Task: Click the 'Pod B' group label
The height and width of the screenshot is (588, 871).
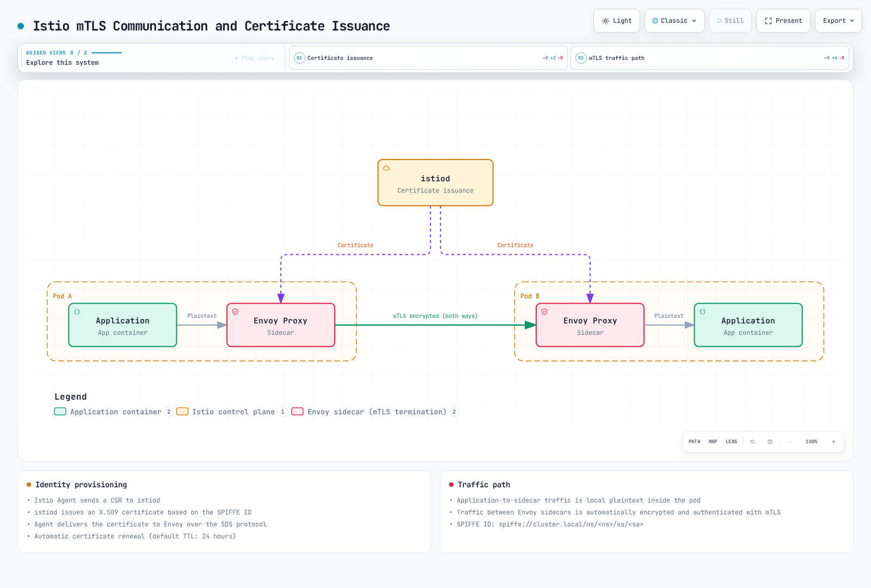Action: point(530,296)
